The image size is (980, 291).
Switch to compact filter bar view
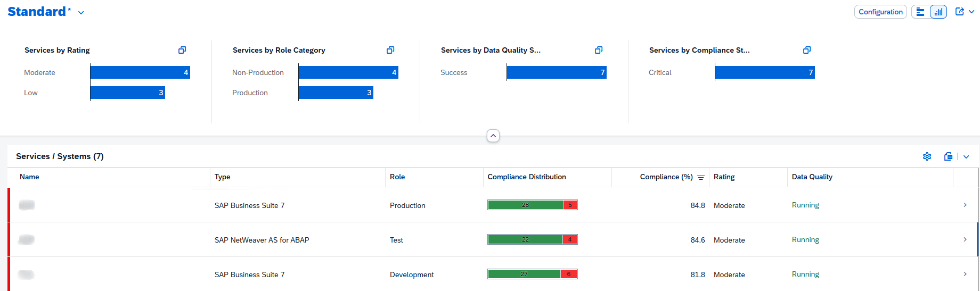pos(920,12)
